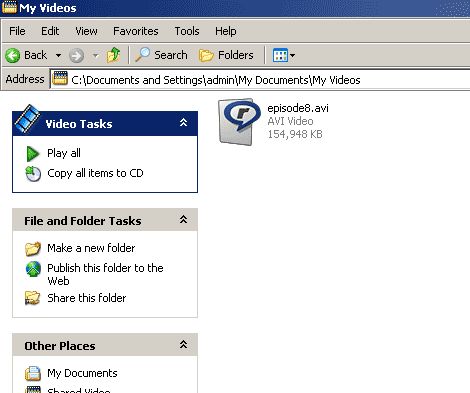Open the Back history dropdown arrow
This screenshot has width=470, height=393.
[58, 55]
